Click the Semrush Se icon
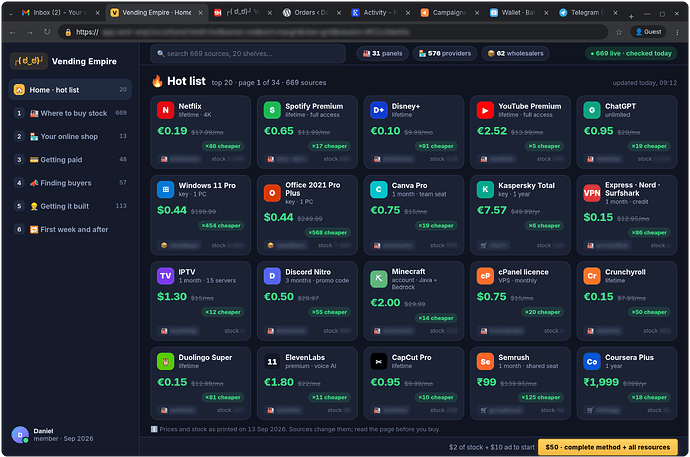Screen dimensions: 690x457 pyautogui.click(x=485, y=362)
